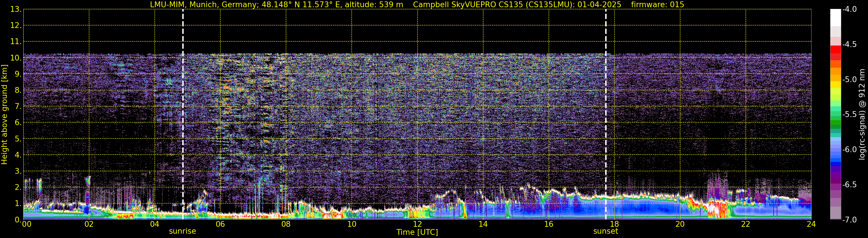
Task: Click the 5 km tick on the height axis
Action: coord(18,139)
